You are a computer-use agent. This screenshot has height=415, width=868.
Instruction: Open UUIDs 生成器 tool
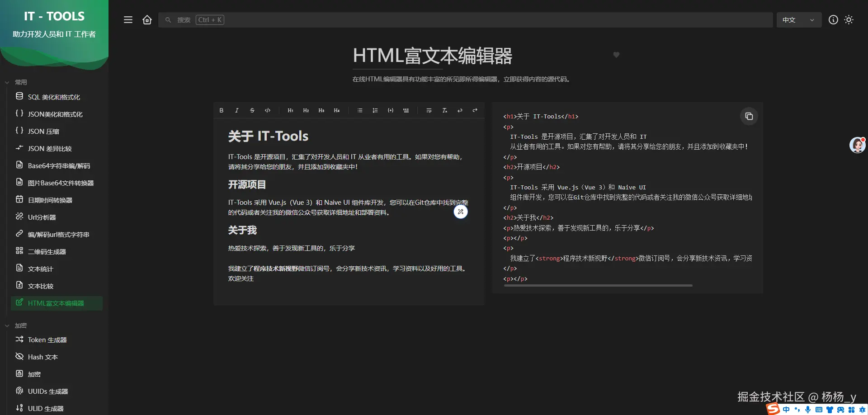coord(57,391)
